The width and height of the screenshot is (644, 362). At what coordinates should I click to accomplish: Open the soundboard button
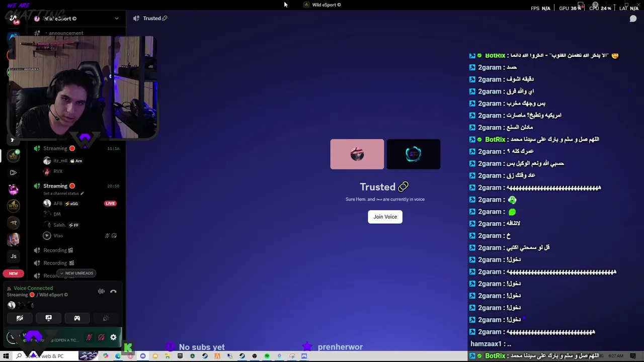coord(106,318)
